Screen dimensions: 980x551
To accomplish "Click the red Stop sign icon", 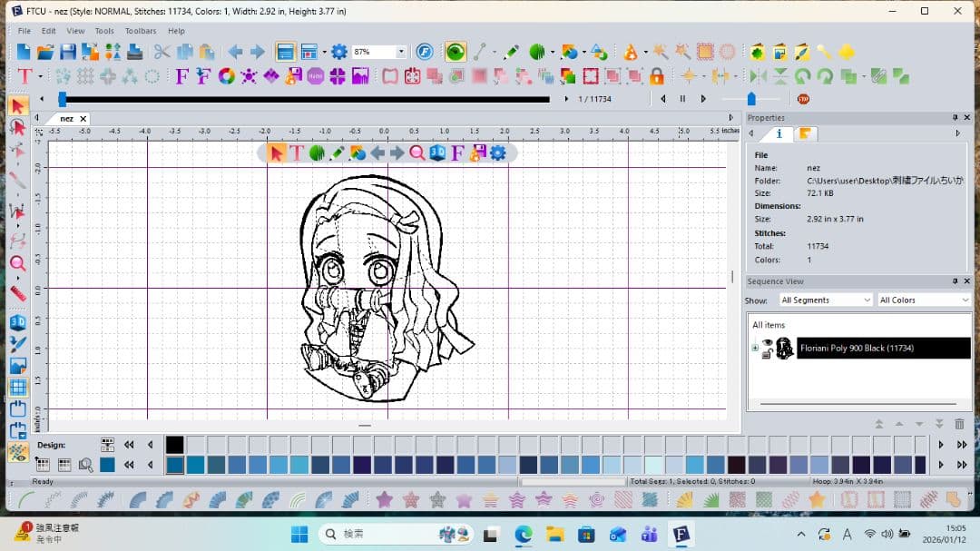I will click(803, 99).
